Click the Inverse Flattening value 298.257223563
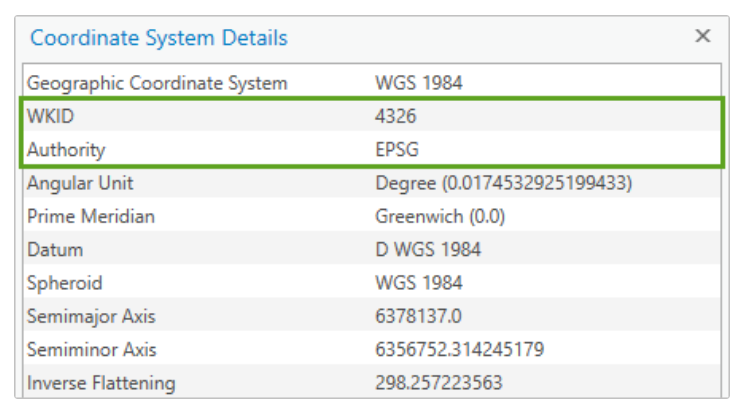Screen dimensions: 740x412 (439, 383)
